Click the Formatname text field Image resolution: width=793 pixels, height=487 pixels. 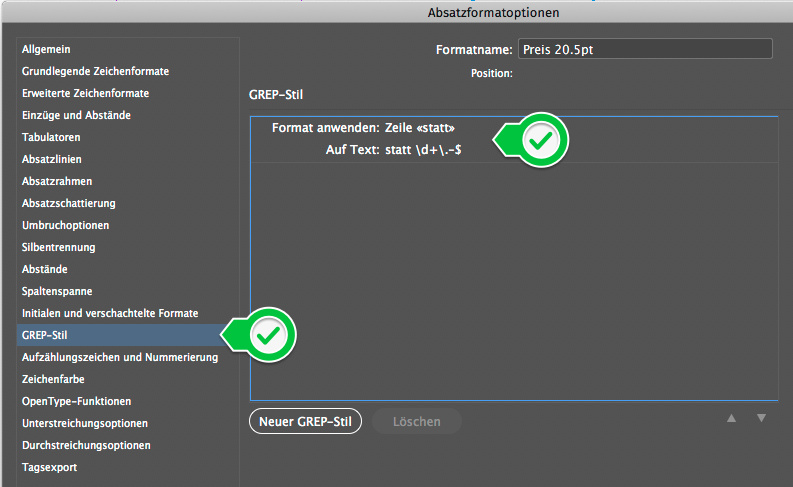click(645, 49)
